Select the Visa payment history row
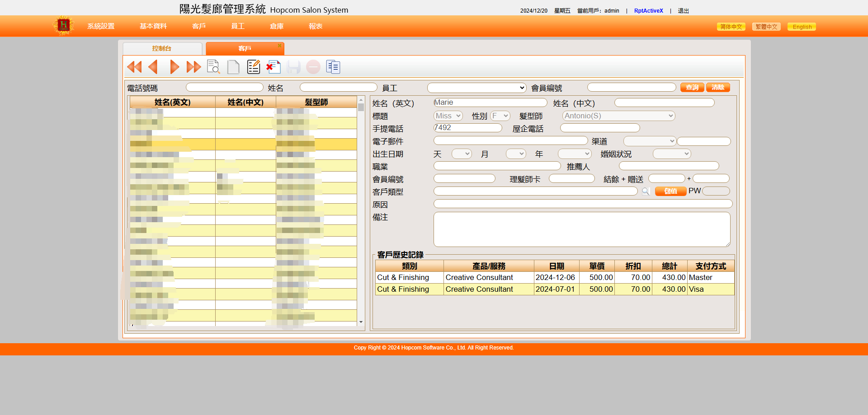Image resolution: width=868 pixels, height=415 pixels. (554, 289)
